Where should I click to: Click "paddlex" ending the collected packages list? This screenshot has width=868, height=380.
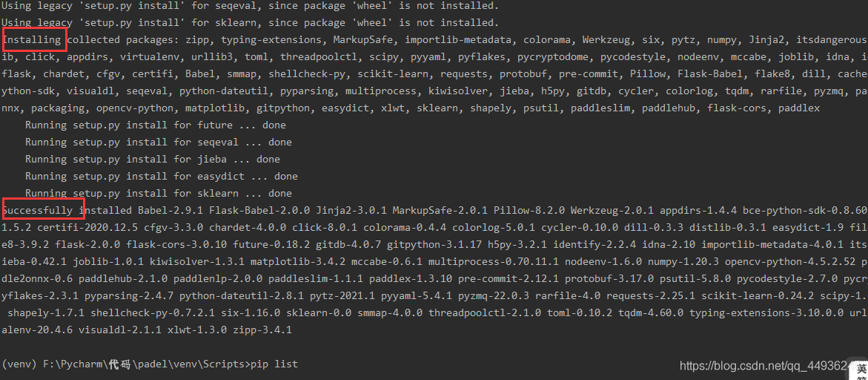tap(799, 108)
